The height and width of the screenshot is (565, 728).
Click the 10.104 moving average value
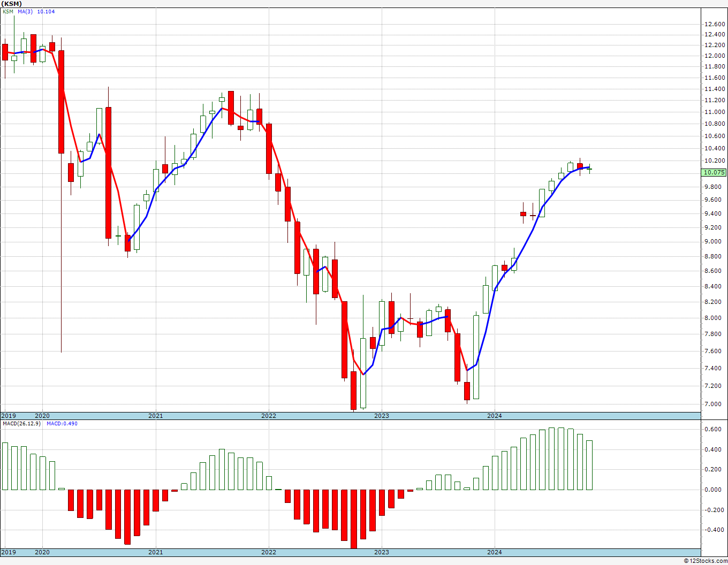click(x=46, y=12)
